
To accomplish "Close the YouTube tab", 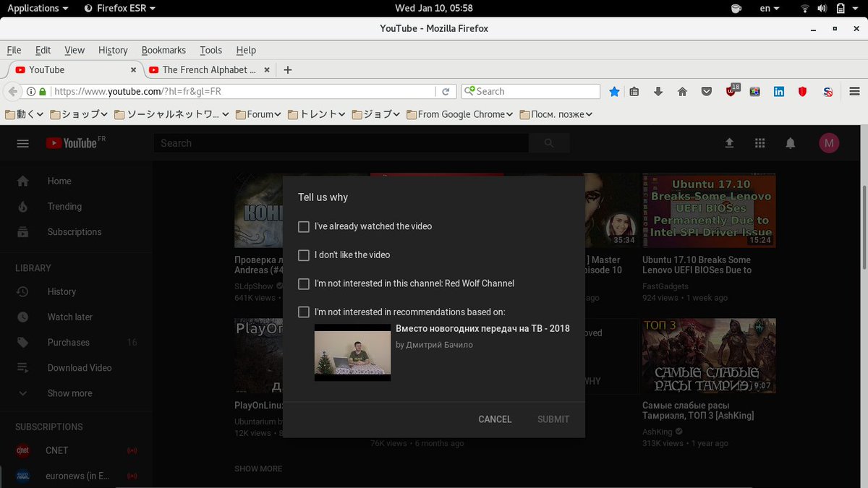I will pyautogui.click(x=133, y=70).
